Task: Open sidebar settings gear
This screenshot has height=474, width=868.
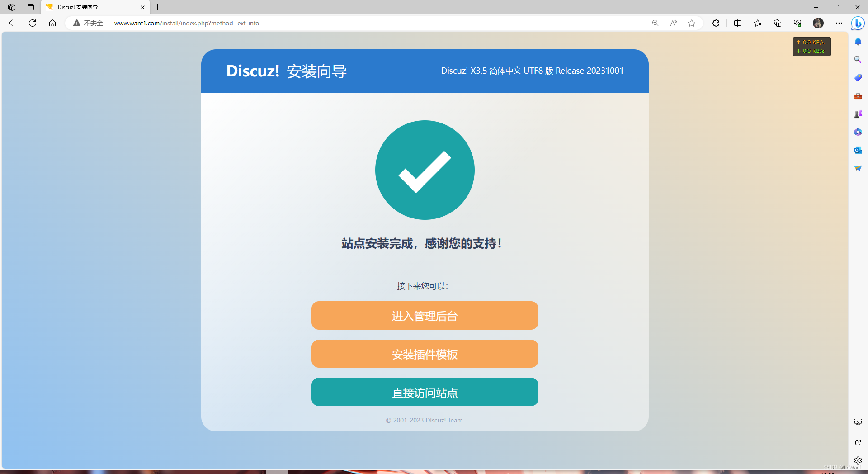Action: click(858, 460)
